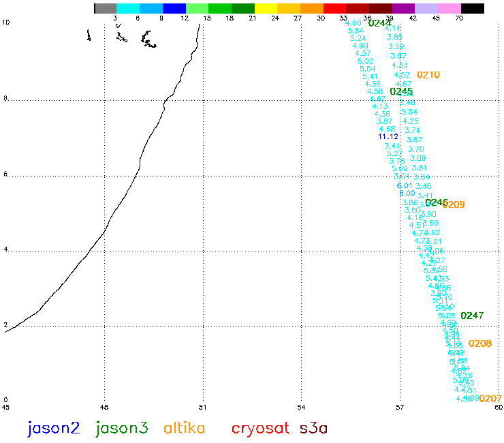Screen dimensions: 504x443
Task: Click the data value 4.13
Action: coord(380,106)
